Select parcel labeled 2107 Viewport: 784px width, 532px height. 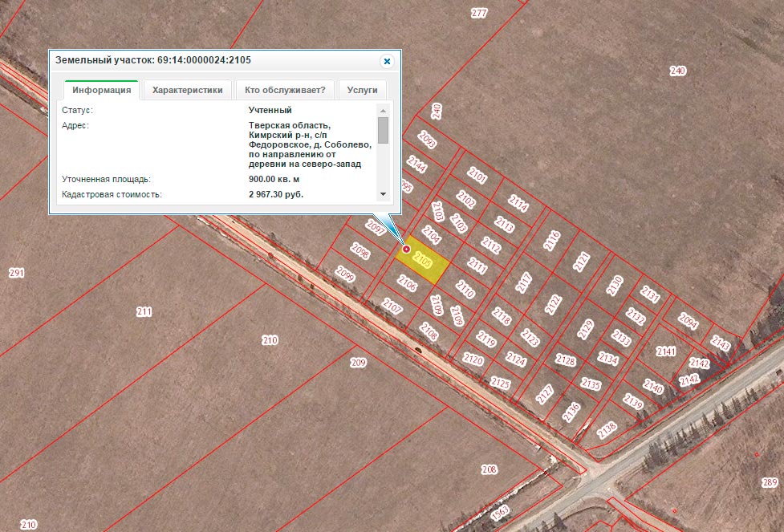pos(392,306)
